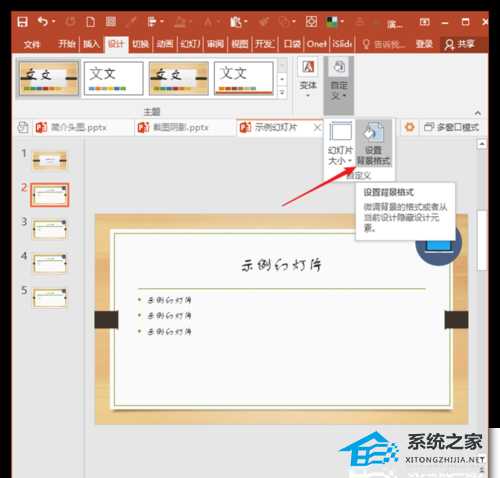The image size is (500, 478).
Task: Click the align objects icon in quick toolbar
Action: coord(152,22)
